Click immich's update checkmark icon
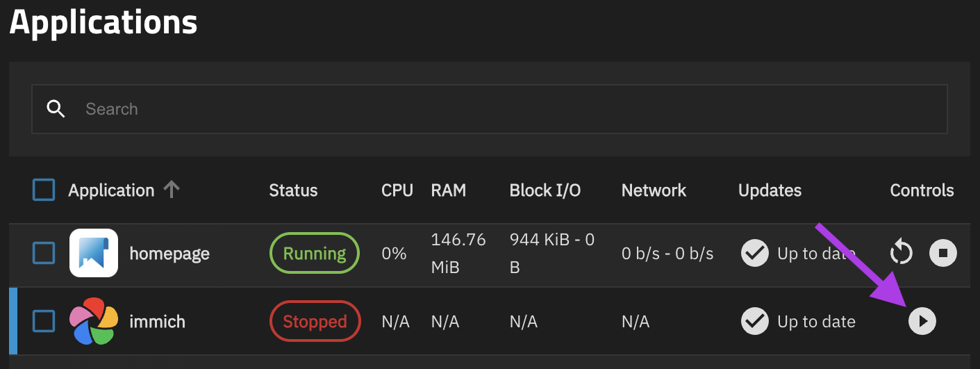980x369 pixels. 754,321
